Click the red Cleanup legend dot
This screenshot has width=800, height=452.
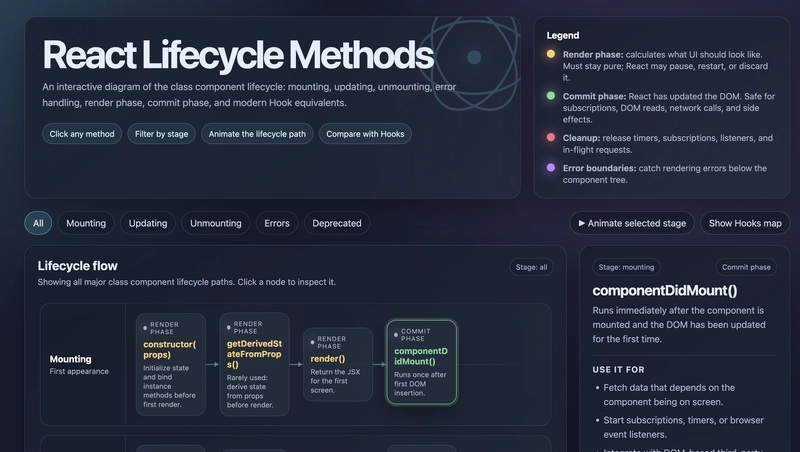pyautogui.click(x=551, y=137)
